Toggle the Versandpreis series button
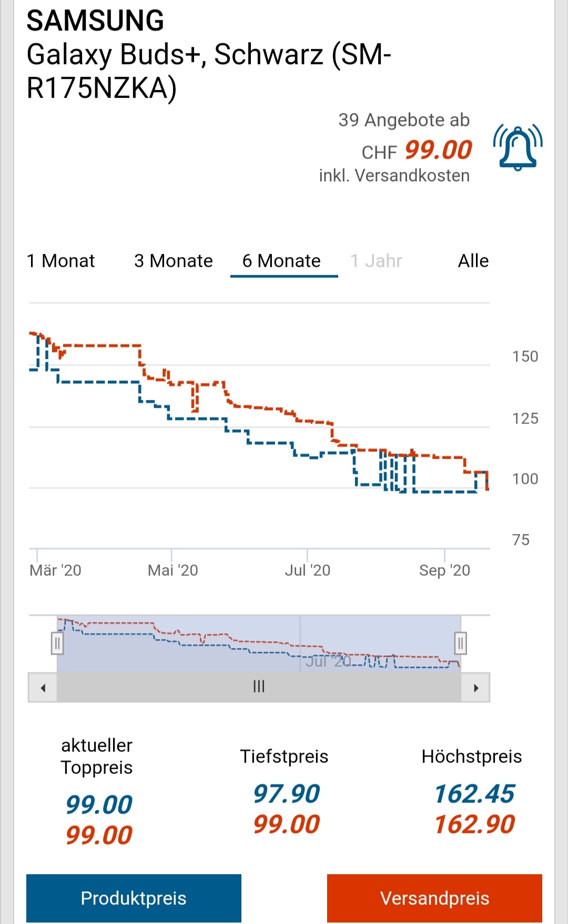The image size is (568, 924). click(x=434, y=898)
